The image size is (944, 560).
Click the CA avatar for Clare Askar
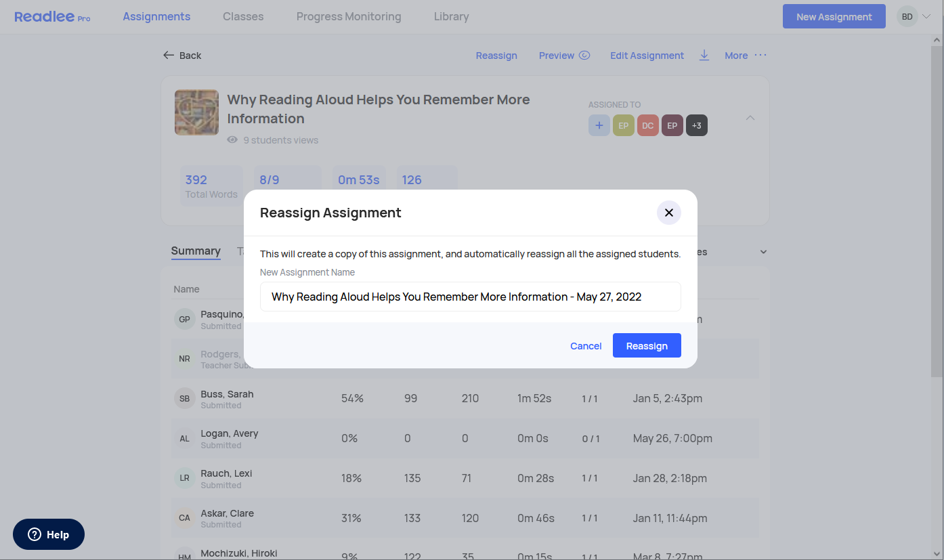pyautogui.click(x=185, y=518)
